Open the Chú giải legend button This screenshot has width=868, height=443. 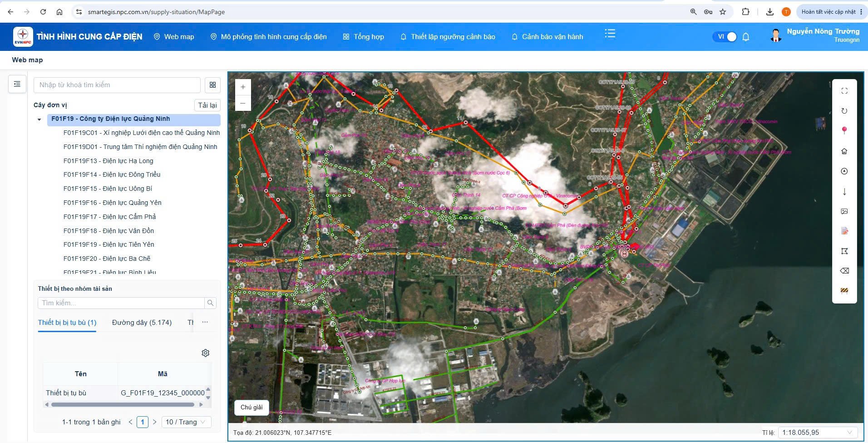(x=252, y=407)
